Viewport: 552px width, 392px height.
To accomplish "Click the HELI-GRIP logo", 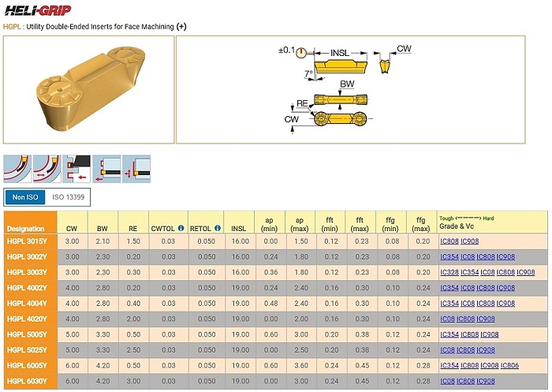I will coord(38,10).
